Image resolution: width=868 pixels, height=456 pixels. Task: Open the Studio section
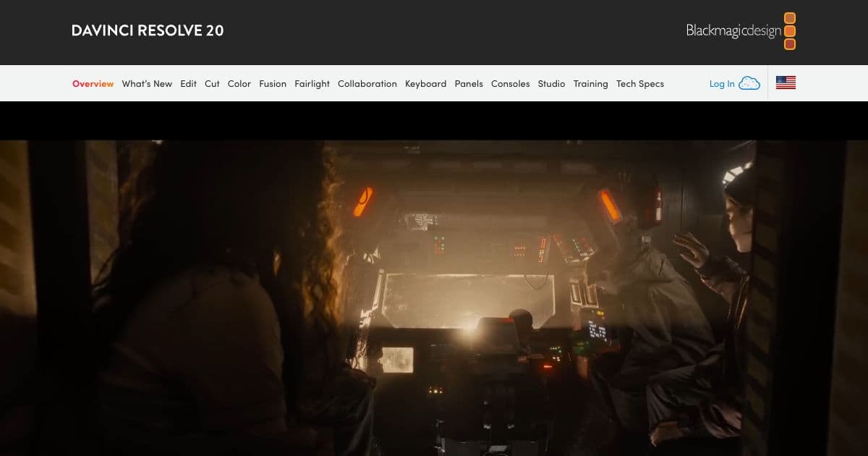click(551, 83)
